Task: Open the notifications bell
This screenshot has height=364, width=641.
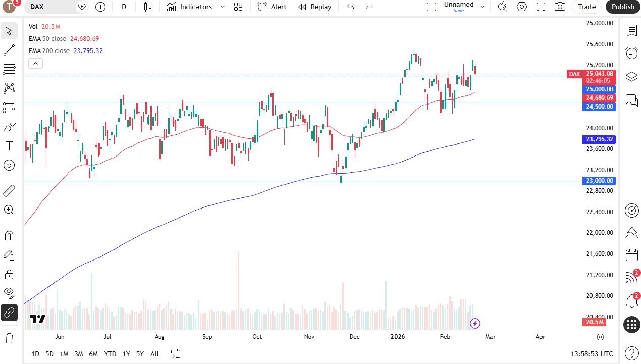Action: pyautogui.click(x=631, y=301)
